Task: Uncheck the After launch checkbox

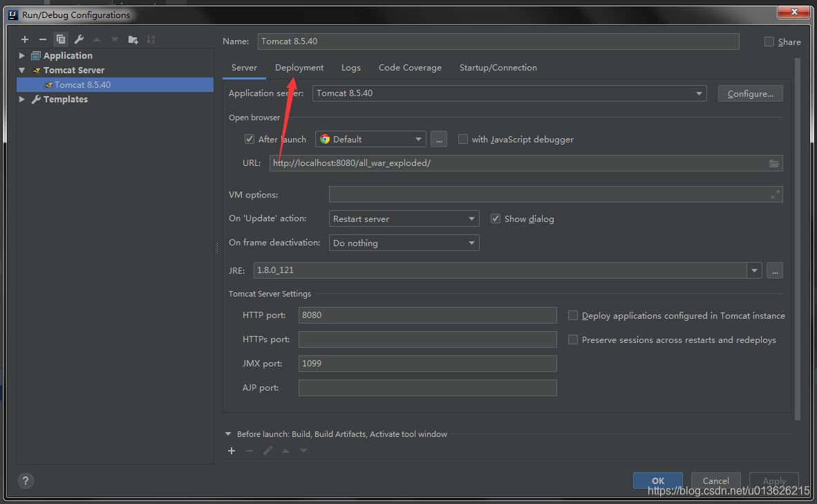Action: (x=250, y=139)
